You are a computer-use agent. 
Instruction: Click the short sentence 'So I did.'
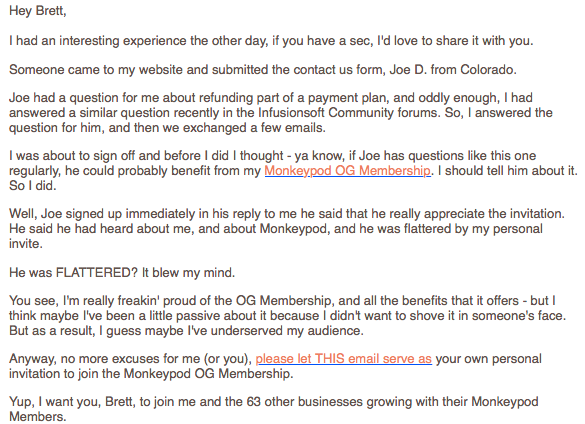tap(33, 186)
